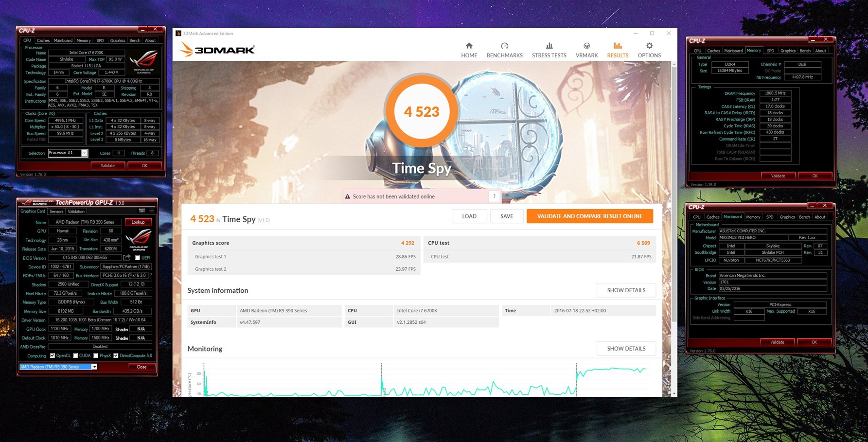Image resolution: width=868 pixels, height=442 pixels.
Task: Click the 3DMark title bar app icon
Action: [178, 34]
